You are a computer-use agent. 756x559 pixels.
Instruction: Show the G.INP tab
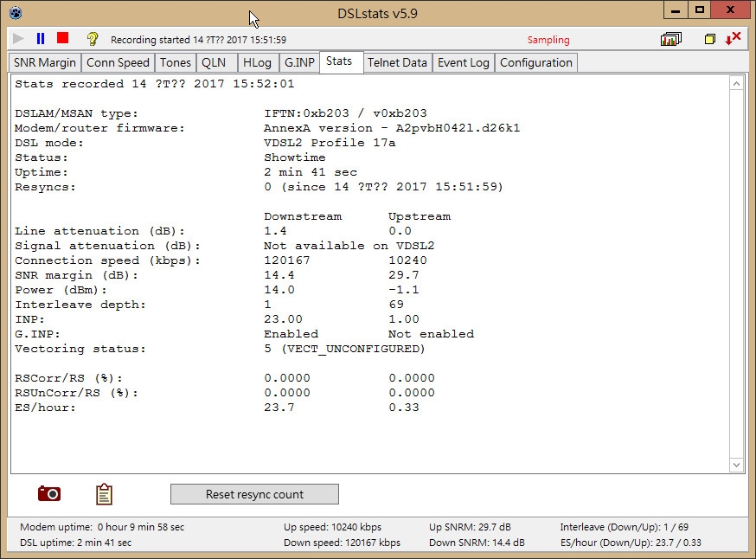coord(299,62)
